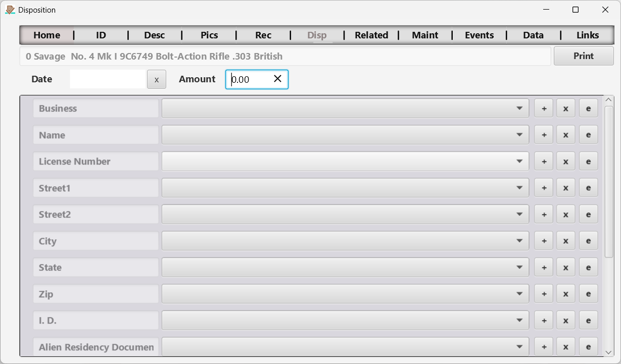Image resolution: width=621 pixels, height=364 pixels.
Task: Open the License Number dropdown
Action: coord(345,161)
